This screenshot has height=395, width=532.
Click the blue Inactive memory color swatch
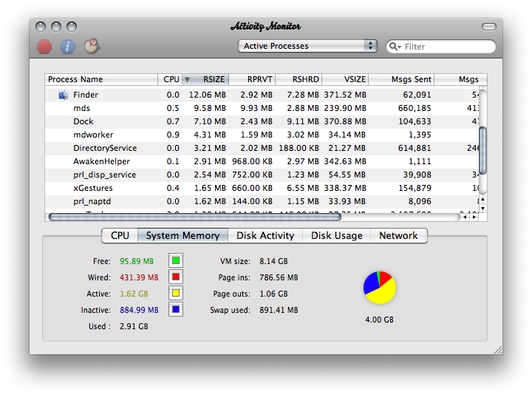click(176, 309)
